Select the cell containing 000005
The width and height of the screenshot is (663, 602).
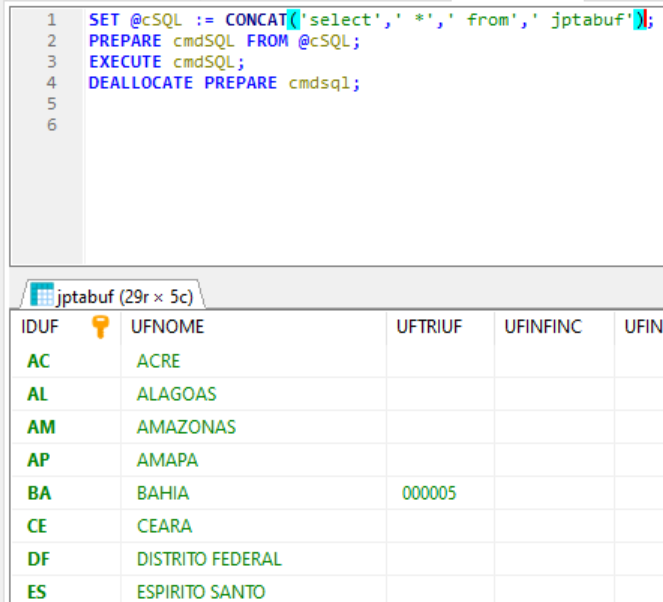(x=430, y=493)
